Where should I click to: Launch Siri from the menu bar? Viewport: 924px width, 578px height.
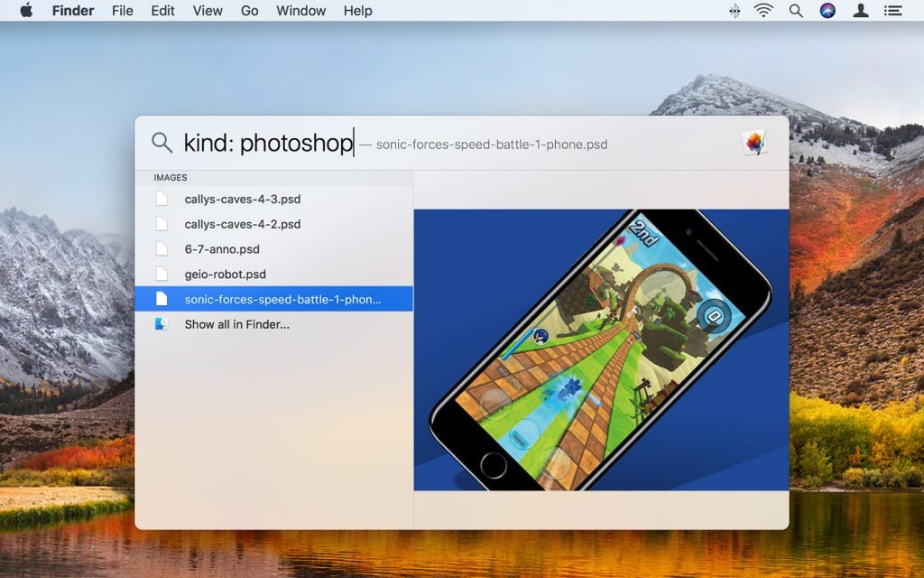827,11
